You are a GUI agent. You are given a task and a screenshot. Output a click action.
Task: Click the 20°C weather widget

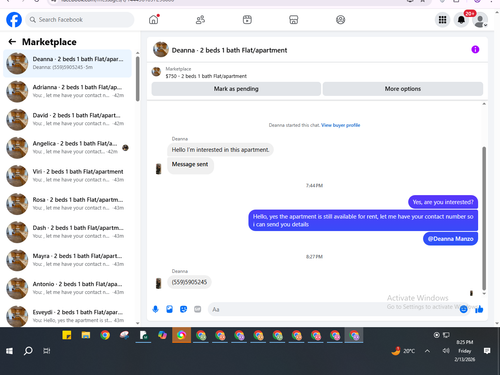click(x=403, y=351)
